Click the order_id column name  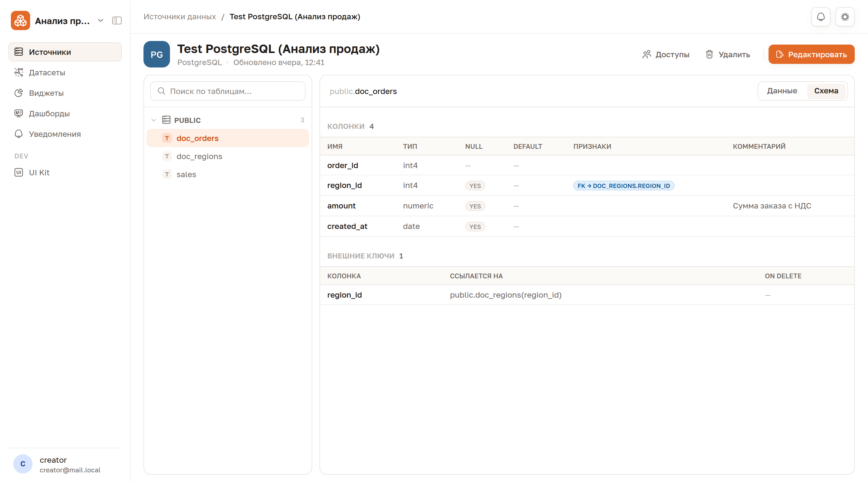(343, 165)
